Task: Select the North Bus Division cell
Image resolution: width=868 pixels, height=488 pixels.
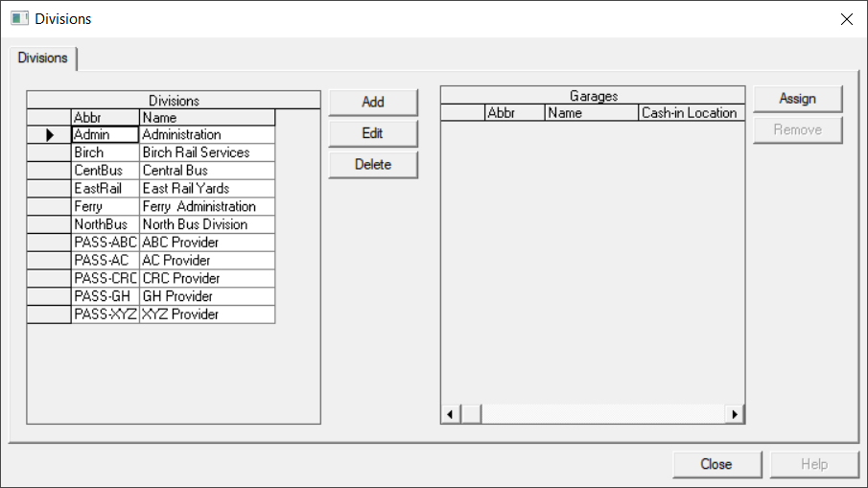Action: (x=207, y=224)
